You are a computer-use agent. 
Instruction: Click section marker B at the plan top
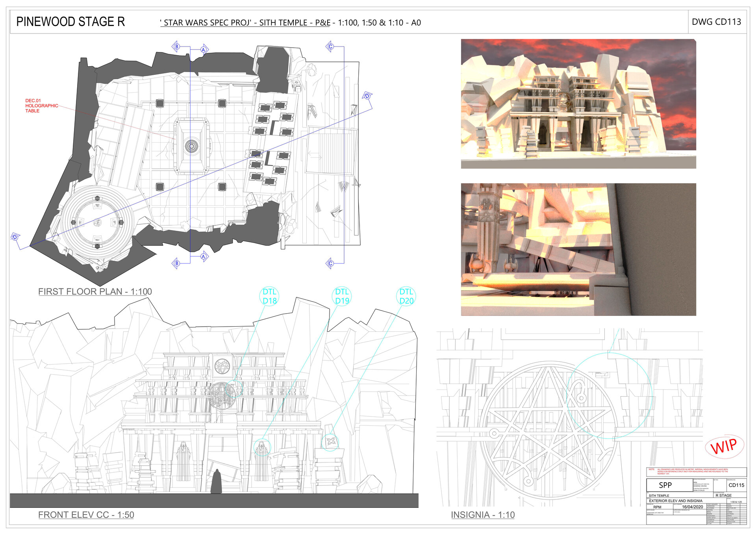177,46
